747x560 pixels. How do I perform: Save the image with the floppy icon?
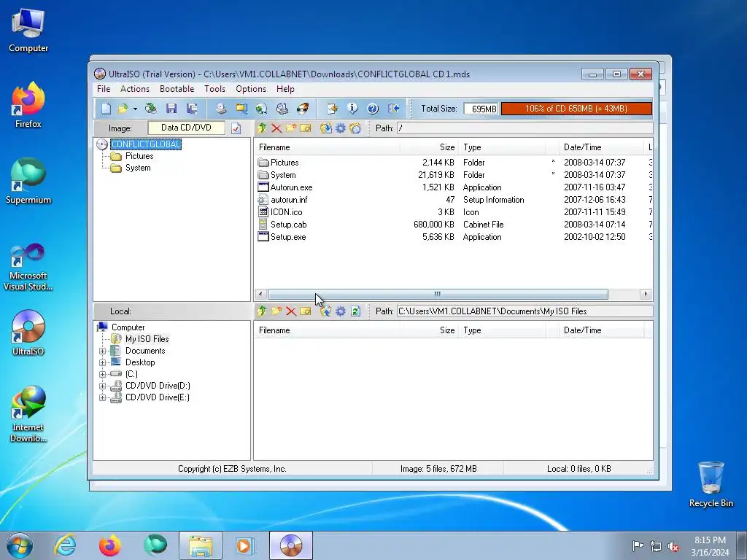click(171, 109)
